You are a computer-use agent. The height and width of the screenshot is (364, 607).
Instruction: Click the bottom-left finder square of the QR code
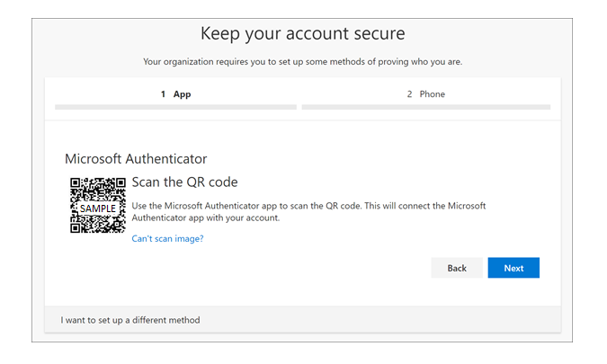coord(76,228)
